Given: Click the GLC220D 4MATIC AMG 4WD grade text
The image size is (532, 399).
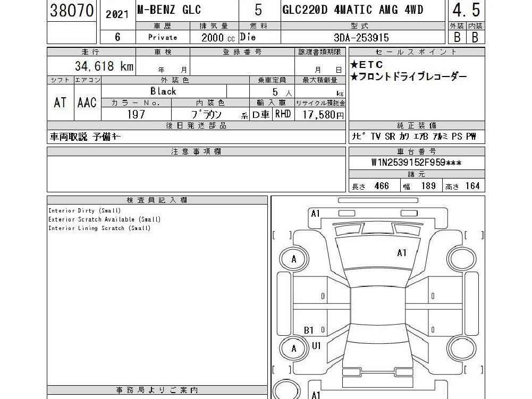Looking at the screenshot, I should [353, 10].
